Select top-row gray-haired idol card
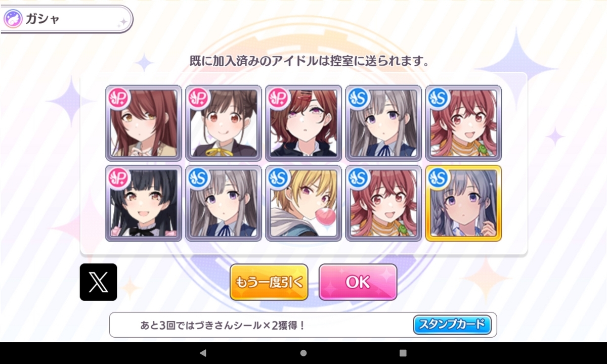This screenshot has height=364, width=607. [x=383, y=123]
